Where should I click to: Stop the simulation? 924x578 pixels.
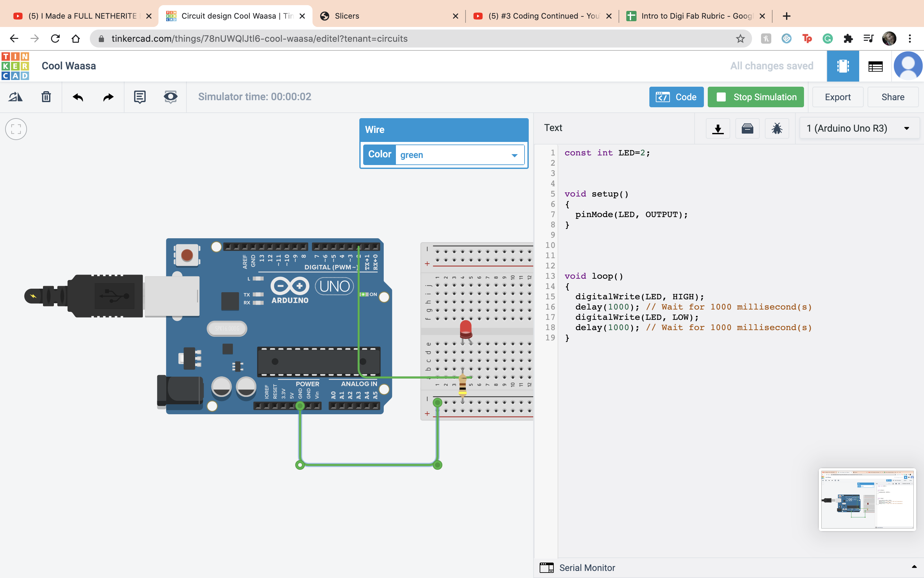756,97
